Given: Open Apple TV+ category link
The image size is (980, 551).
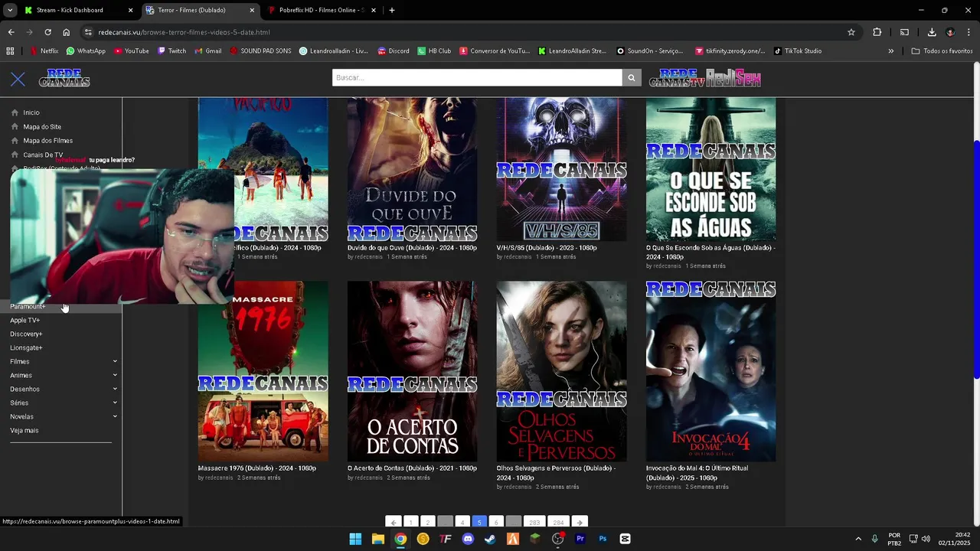Looking at the screenshot, I should pyautogui.click(x=24, y=320).
